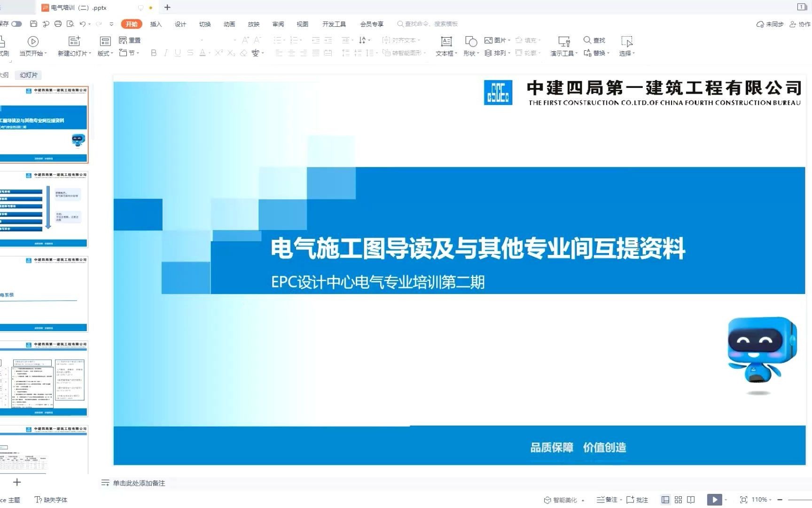Open the 查找 find tool
Screen dimensions: 812x508
(x=593, y=40)
